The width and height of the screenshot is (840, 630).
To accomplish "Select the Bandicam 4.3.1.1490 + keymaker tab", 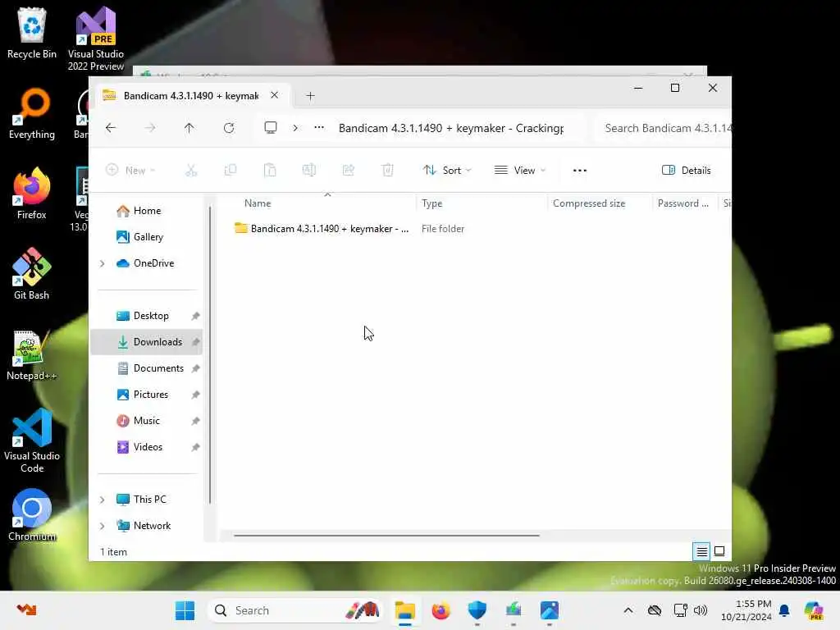I will 190,95.
